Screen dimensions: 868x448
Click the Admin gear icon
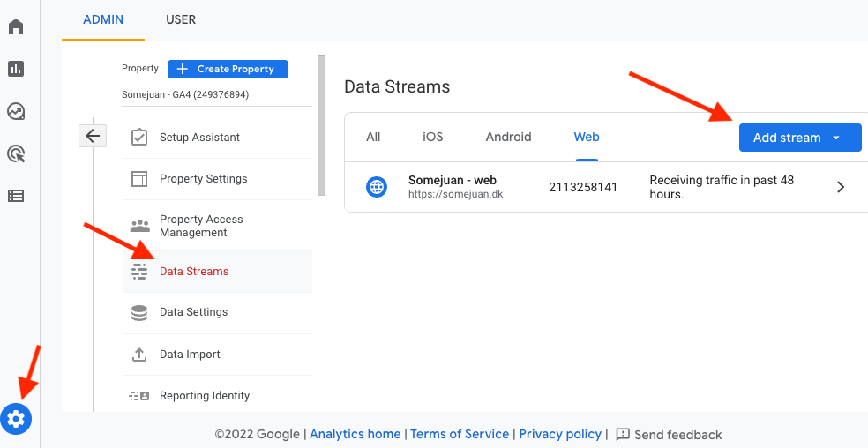click(16, 419)
